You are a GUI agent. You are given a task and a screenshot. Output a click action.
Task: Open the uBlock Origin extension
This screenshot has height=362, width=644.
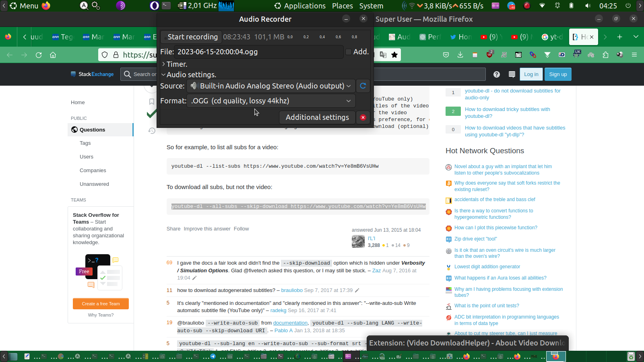(489, 55)
